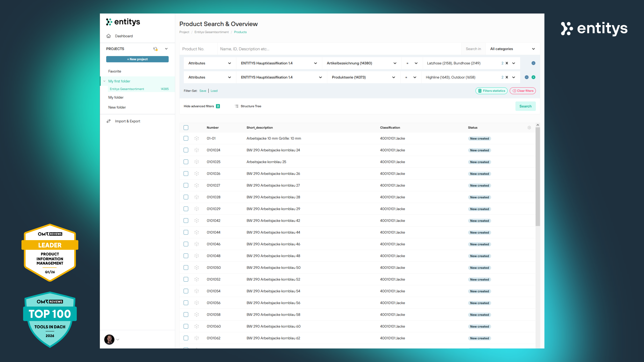Select the checkbox for product 0101029
The image size is (644, 362).
[186, 209]
